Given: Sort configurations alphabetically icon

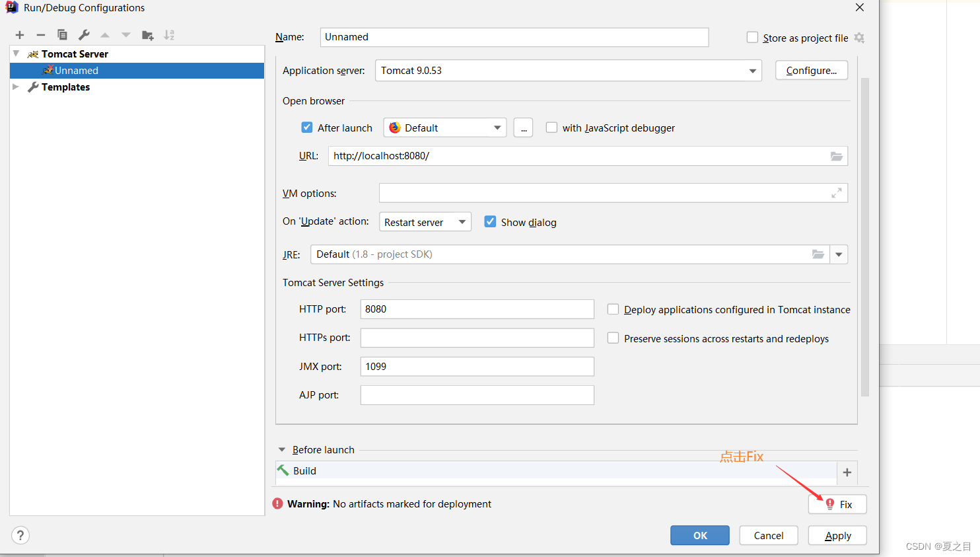Looking at the screenshot, I should coord(169,35).
